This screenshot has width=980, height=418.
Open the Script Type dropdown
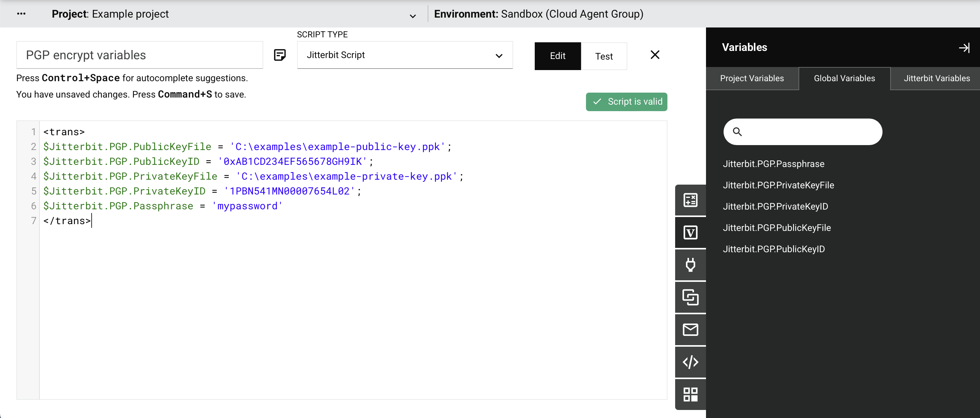pyautogui.click(x=405, y=55)
